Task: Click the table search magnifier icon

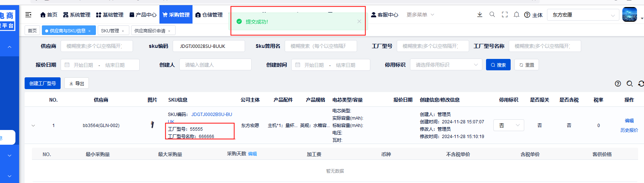Action: point(630,84)
